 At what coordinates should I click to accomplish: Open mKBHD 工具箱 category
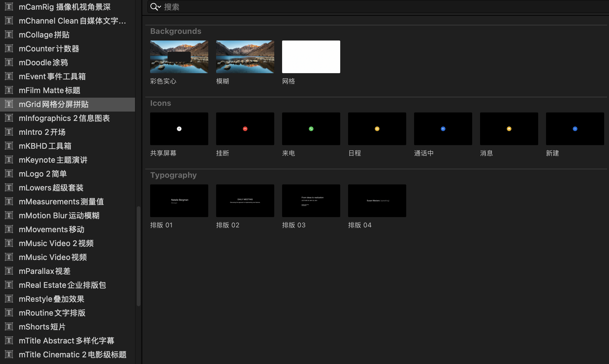[67, 146]
